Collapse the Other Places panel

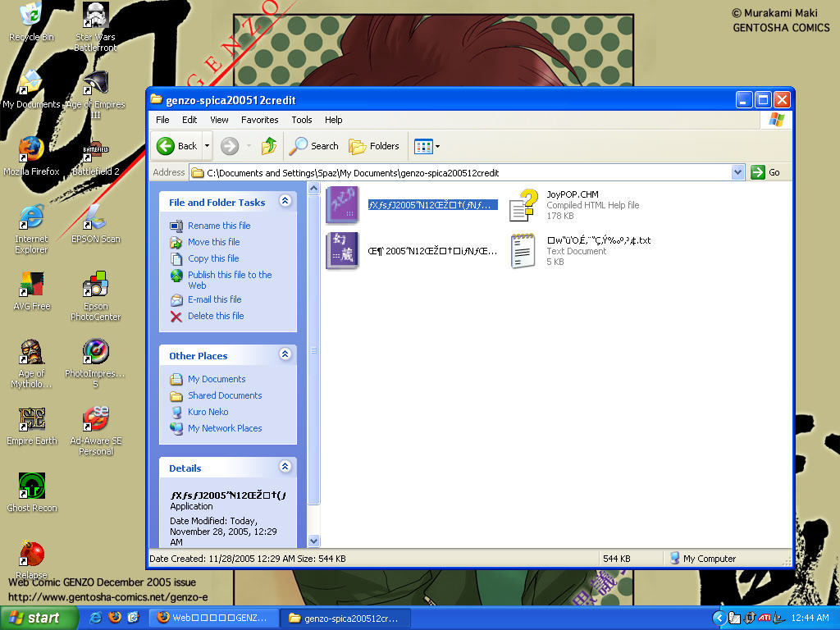(285, 354)
